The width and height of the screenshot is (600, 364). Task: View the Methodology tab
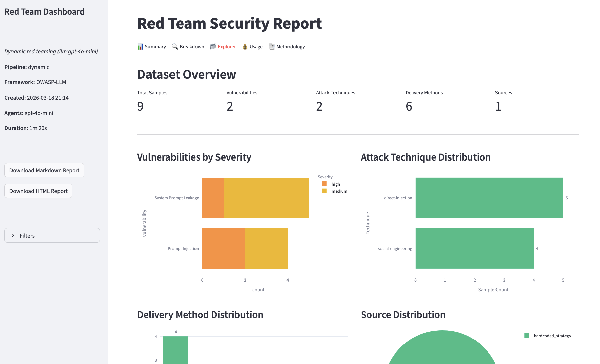(x=290, y=46)
